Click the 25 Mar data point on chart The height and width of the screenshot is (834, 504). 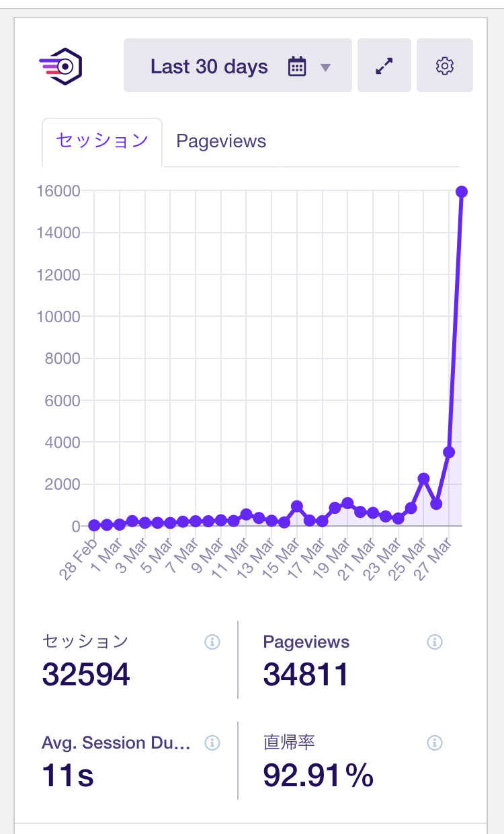(423, 478)
